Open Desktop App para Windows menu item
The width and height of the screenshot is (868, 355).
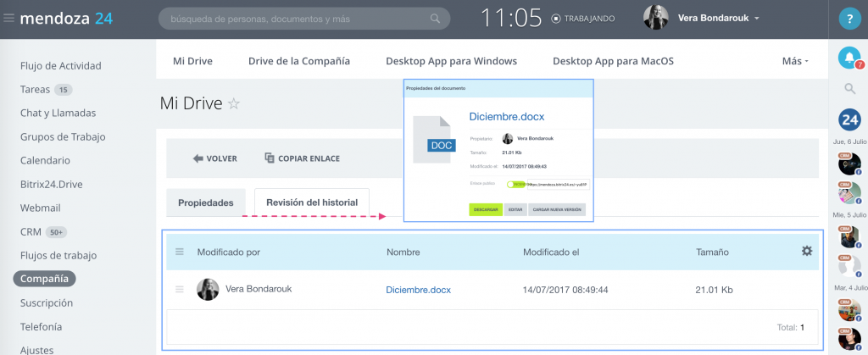(451, 61)
